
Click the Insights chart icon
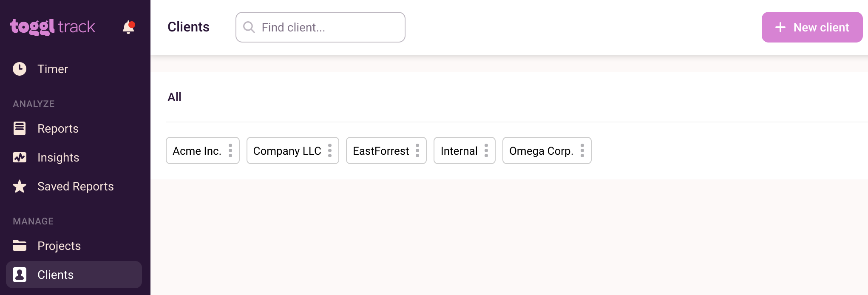[x=20, y=157]
